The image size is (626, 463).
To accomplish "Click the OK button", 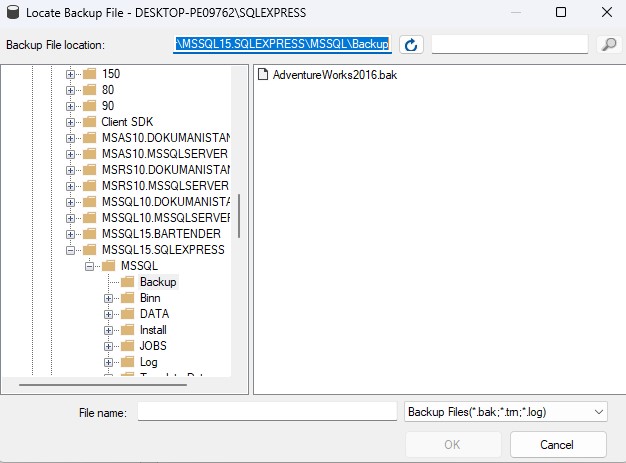I will (453, 444).
